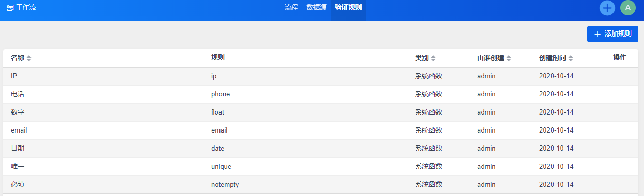Switch to the 数据源 tab
The width and height of the screenshot is (644, 196).
click(x=317, y=8)
